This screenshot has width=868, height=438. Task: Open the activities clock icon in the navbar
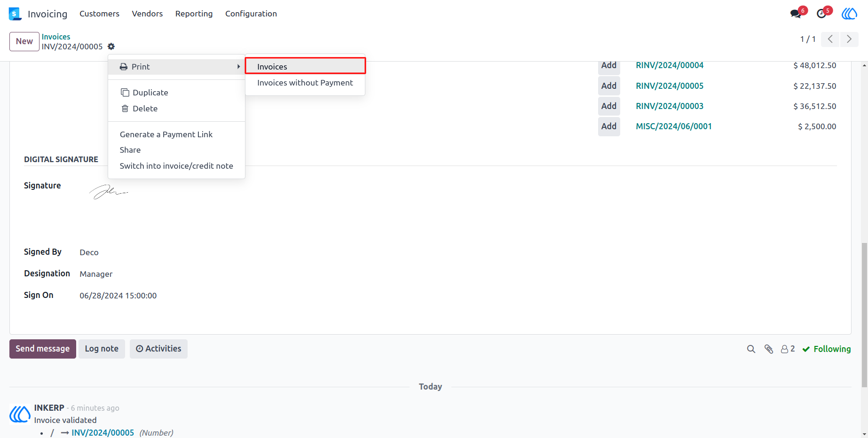(822, 14)
